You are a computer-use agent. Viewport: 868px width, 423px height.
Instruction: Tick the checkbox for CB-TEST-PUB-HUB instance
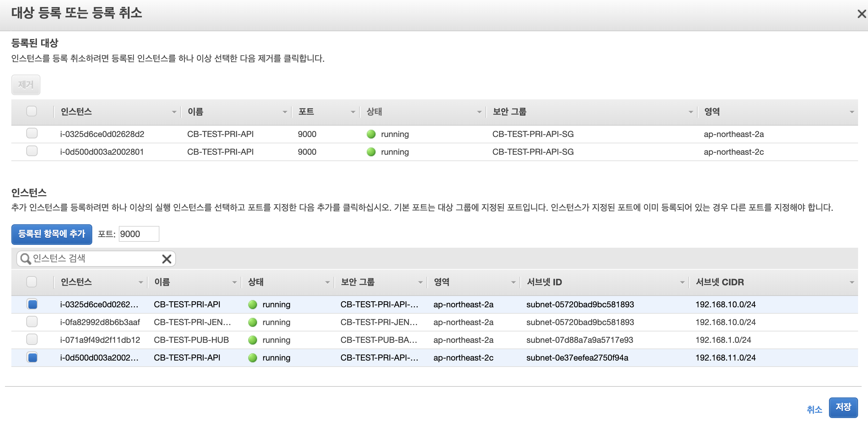32,340
